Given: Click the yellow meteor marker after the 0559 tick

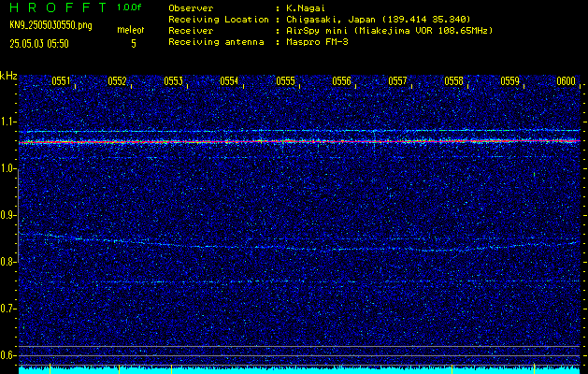Looking at the screenshot, I should (535, 368).
